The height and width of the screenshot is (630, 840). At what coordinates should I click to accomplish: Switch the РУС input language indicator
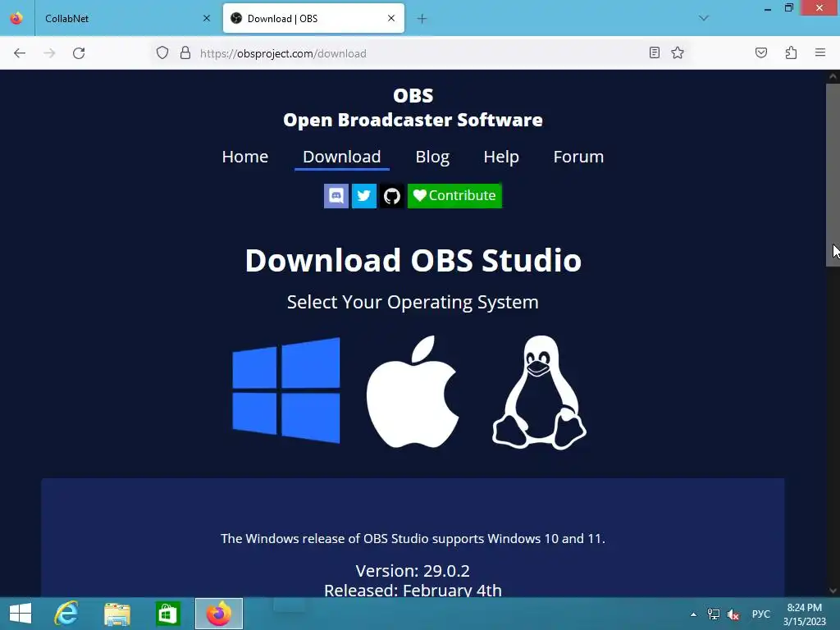pos(760,614)
